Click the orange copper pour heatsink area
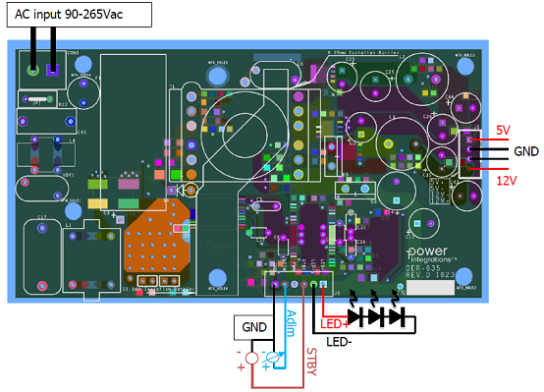Screen dimensions: 544x392 (157, 240)
